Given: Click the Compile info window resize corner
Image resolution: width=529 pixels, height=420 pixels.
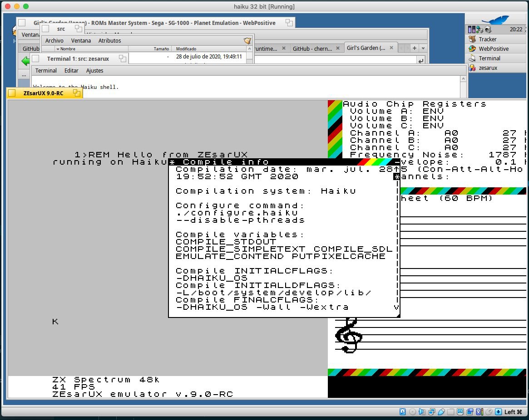Looking at the screenshot, I should [x=398, y=316].
